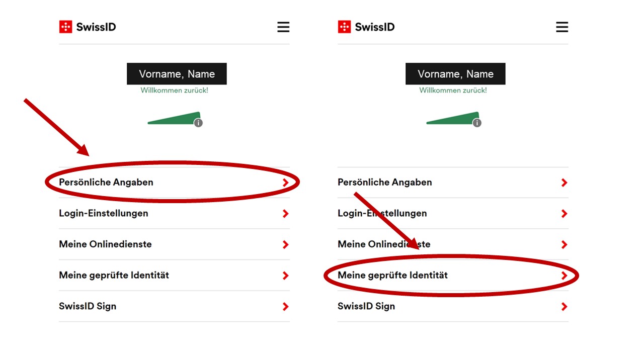This screenshot has width=644, height=362.
Task: Open hamburger menu in left SwissID panel
Action: tap(283, 27)
